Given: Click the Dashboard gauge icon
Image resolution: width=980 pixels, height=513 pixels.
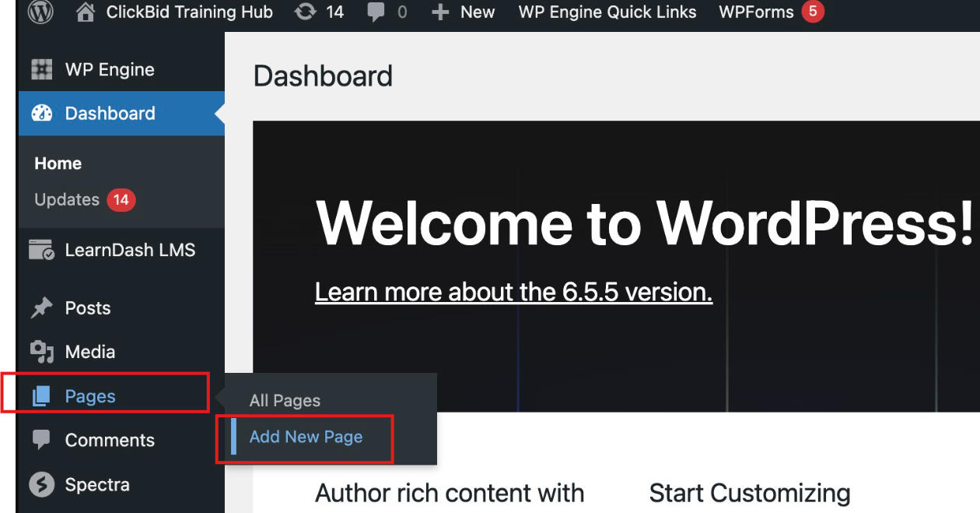Looking at the screenshot, I should [41, 114].
